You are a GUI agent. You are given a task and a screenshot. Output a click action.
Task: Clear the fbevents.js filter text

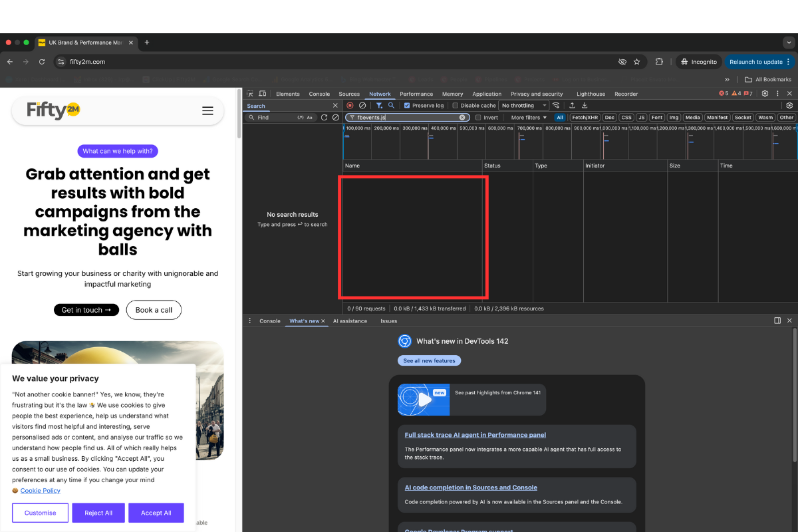462,117
